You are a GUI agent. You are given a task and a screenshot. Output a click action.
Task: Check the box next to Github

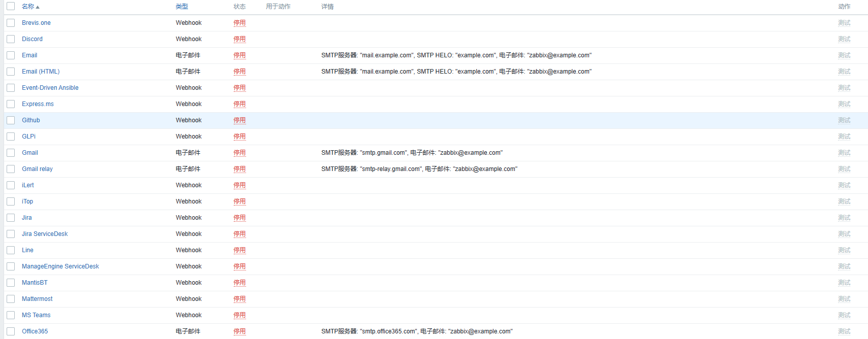pyautogui.click(x=11, y=120)
